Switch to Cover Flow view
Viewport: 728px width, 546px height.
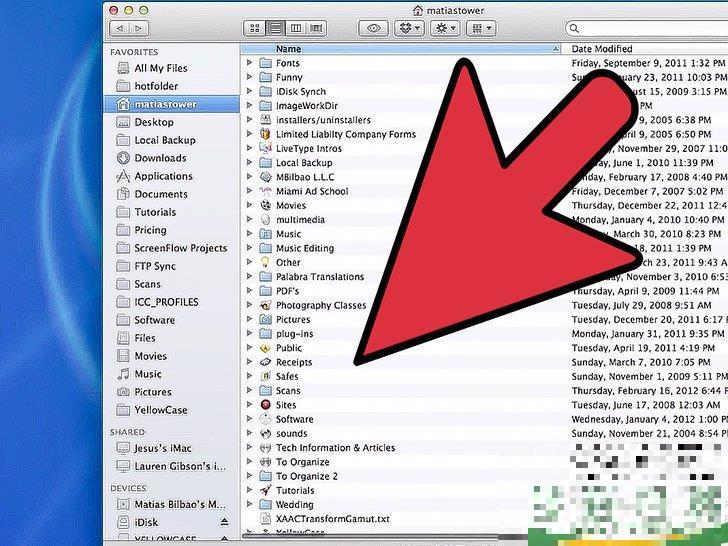tap(318, 29)
